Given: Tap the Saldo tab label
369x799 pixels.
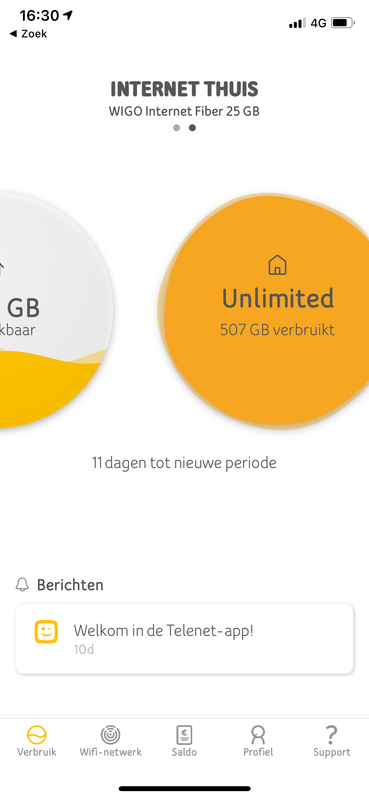Looking at the screenshot, I should (x=184, y=752).
